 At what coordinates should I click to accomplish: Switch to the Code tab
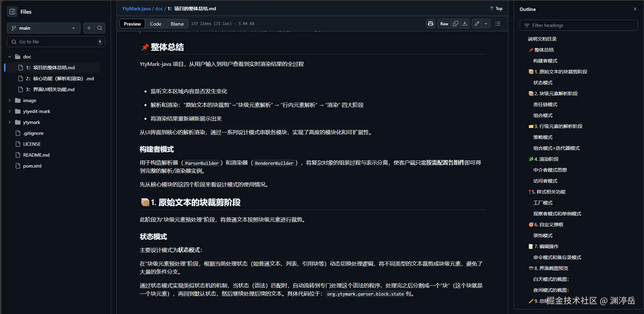click(155, 24)
